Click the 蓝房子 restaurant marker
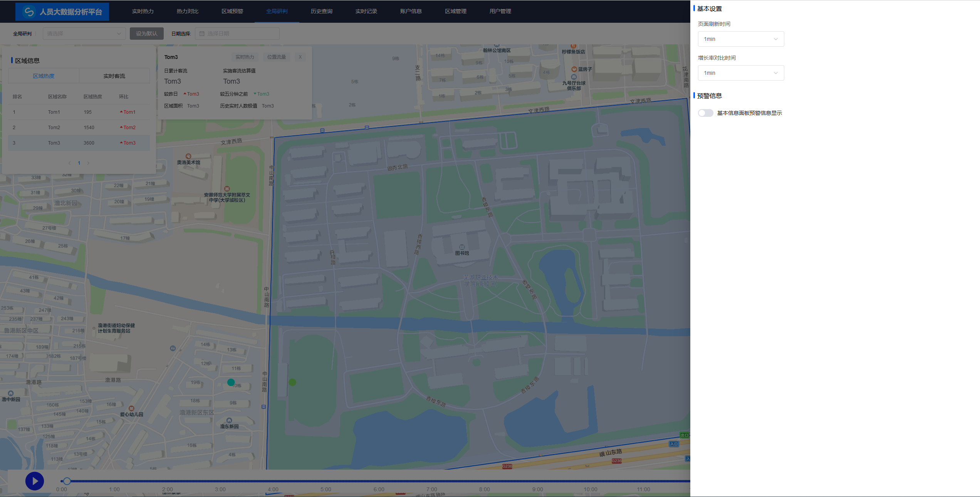 (574, 69)
